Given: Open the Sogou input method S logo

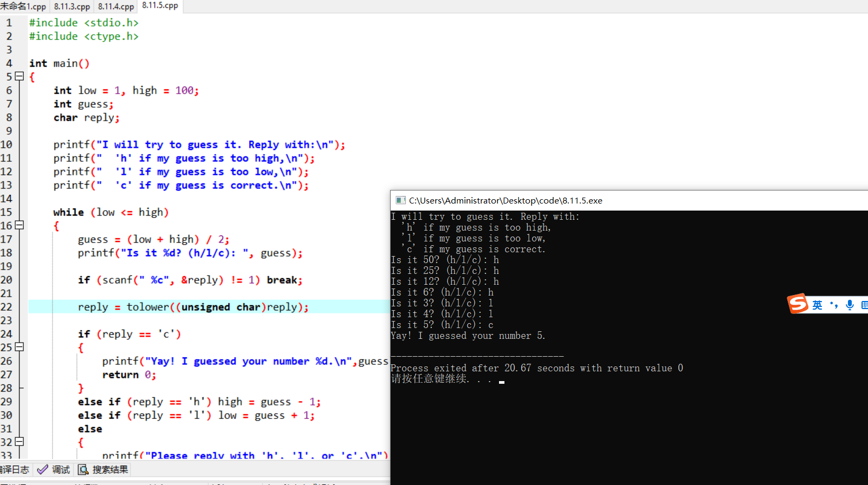Looking at the screenshot, I should click(798, 304).
